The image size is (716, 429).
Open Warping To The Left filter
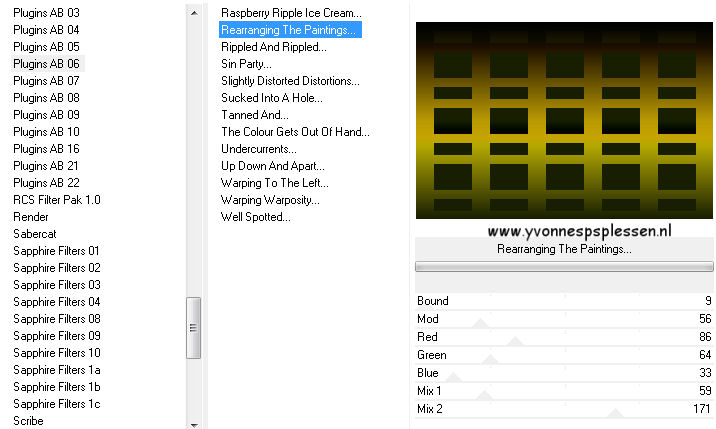[x=274, y=183]
